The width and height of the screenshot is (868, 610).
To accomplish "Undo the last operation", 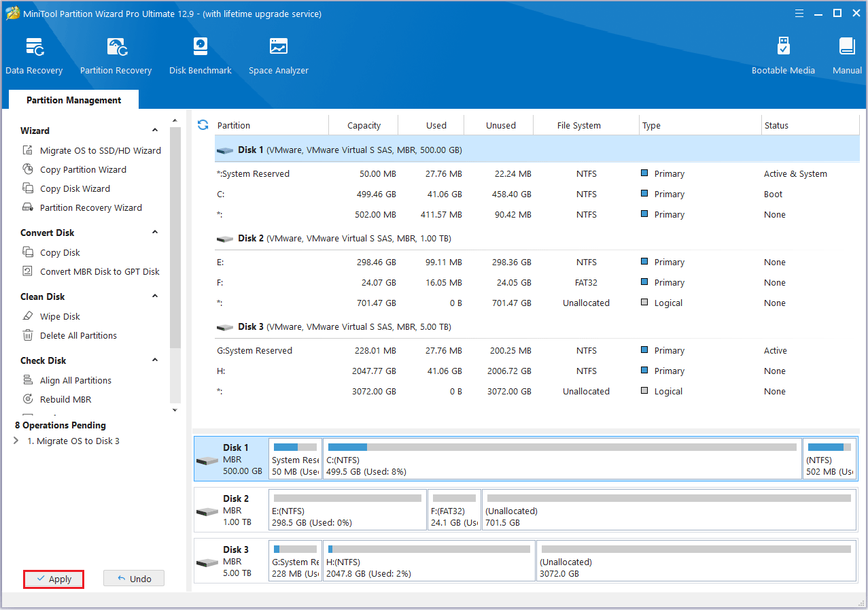I will 133,577.
